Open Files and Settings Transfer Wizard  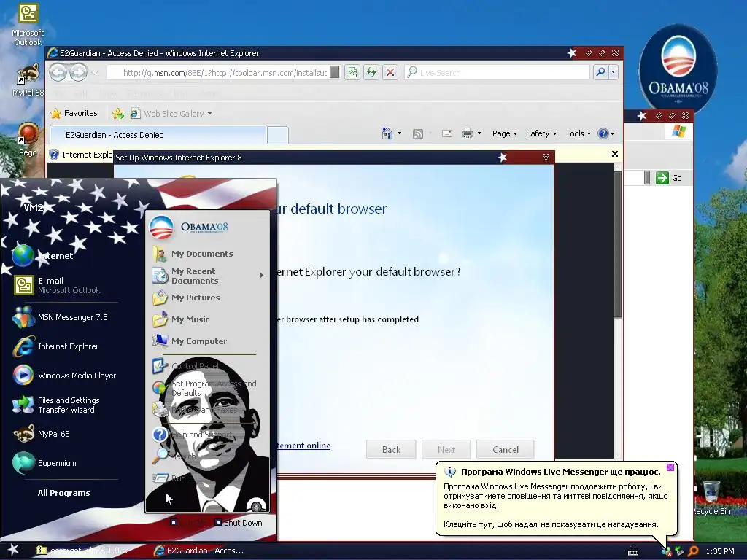[66, 405]
